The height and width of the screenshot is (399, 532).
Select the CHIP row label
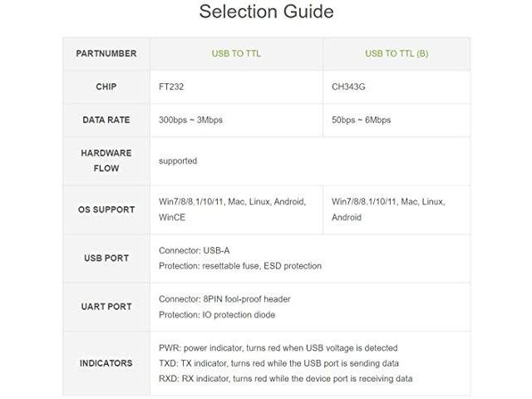pyautogui.click(x=106, y=86)
